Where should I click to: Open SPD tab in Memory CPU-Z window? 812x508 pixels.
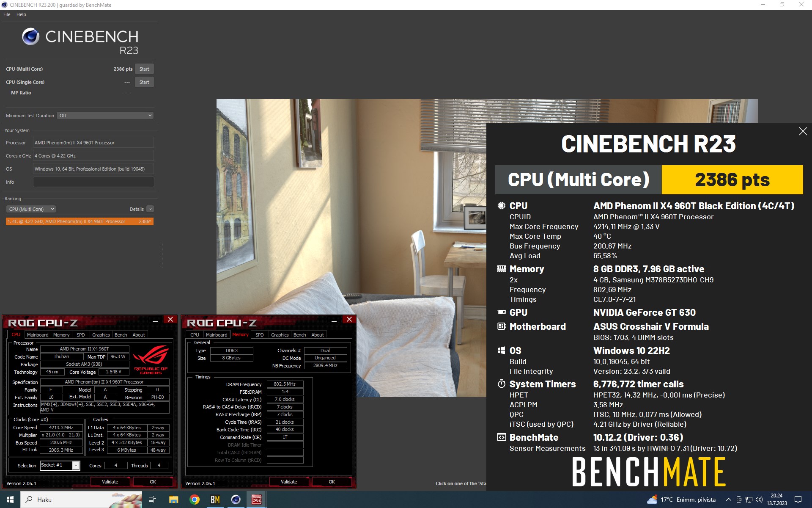click(260, 335)
